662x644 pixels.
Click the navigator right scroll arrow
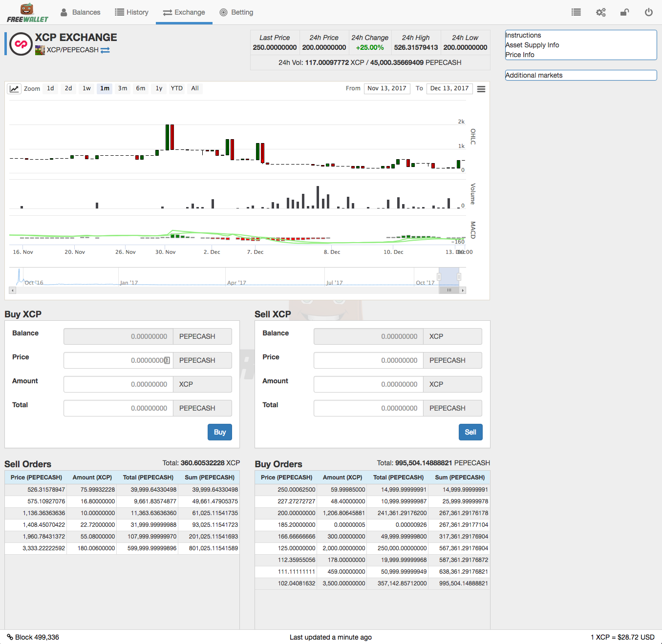(463, 290)
